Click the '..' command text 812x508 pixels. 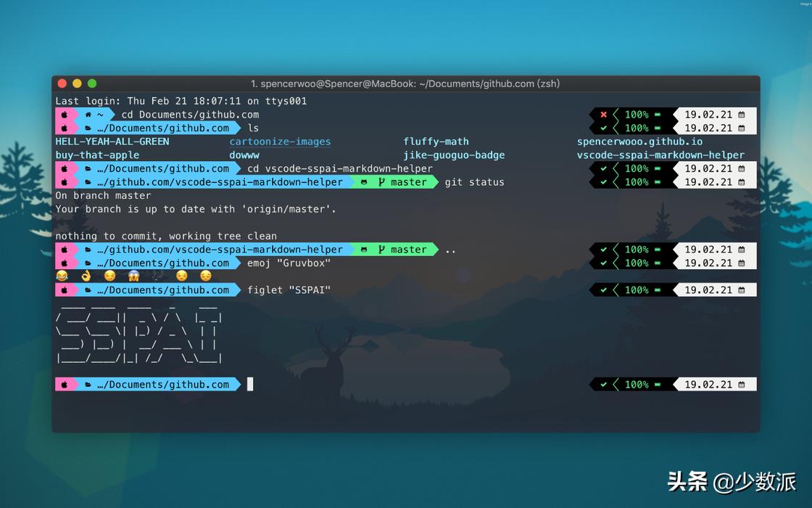pyautogui.click(x=450, y=250)
